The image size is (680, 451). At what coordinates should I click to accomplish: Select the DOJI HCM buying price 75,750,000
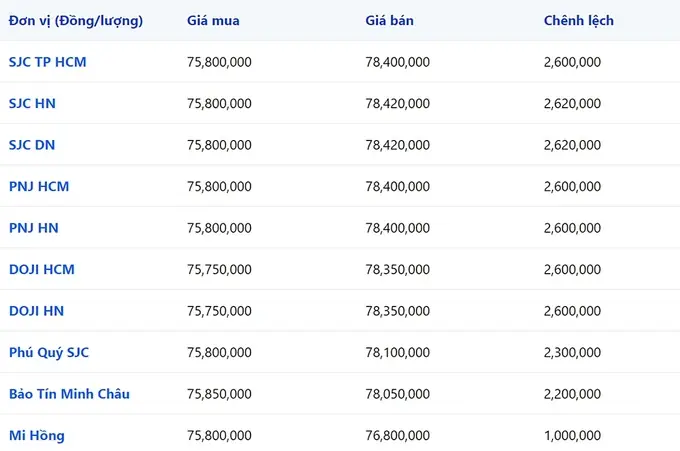pyautogui.click(x=219, y=270)
